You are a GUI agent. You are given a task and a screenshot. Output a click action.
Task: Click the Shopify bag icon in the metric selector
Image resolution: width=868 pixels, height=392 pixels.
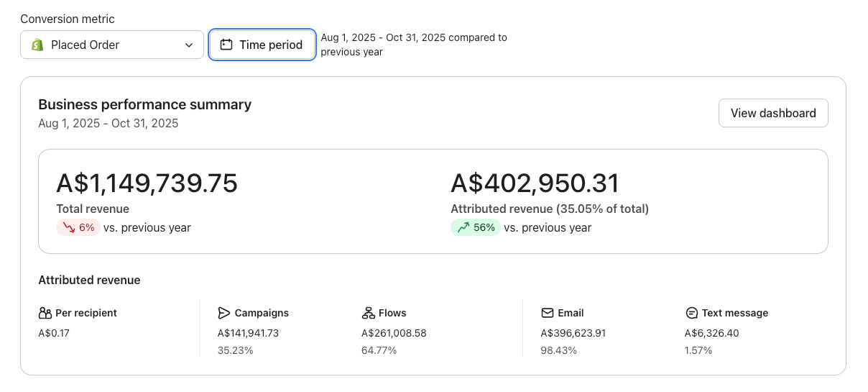(x=37, y=45)
